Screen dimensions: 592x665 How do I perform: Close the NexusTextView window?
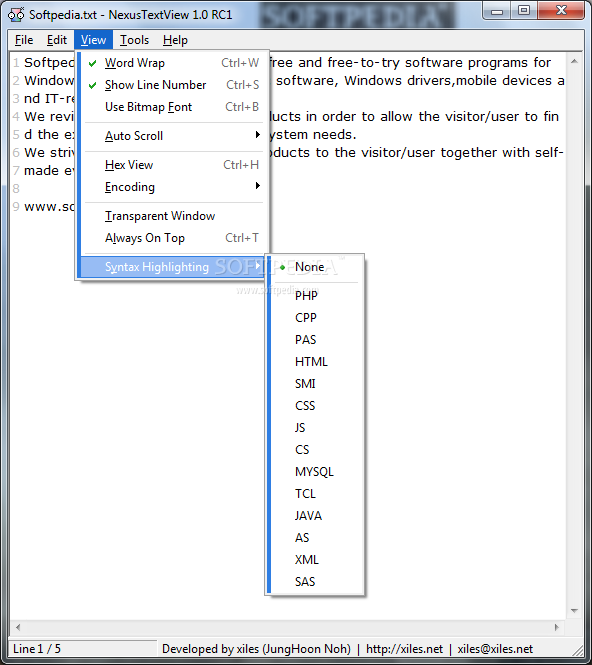tap(561, 11)
